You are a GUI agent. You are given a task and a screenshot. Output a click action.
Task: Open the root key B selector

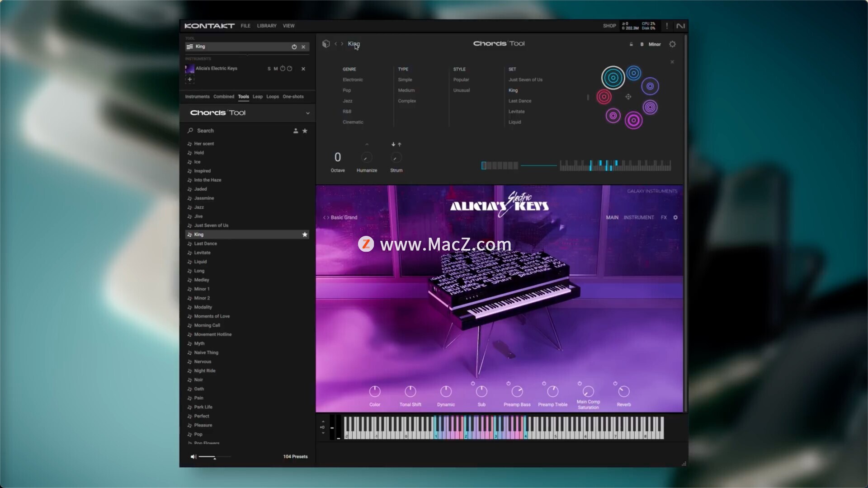pyautogui.click(x=642, y=44)
